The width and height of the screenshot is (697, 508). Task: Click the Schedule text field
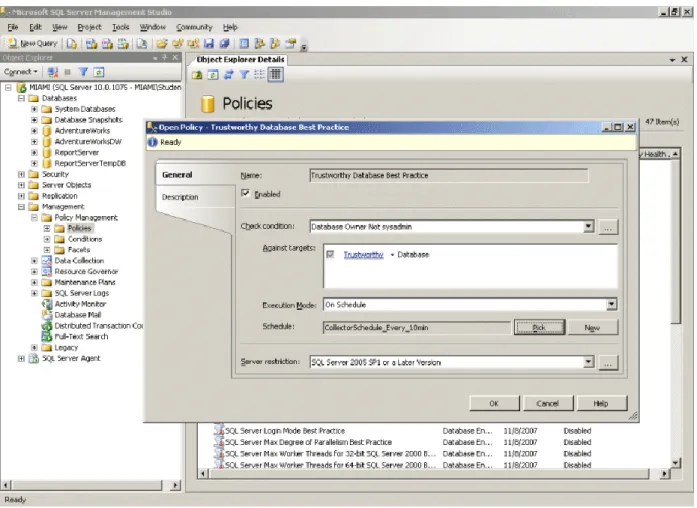coord(417,328)
